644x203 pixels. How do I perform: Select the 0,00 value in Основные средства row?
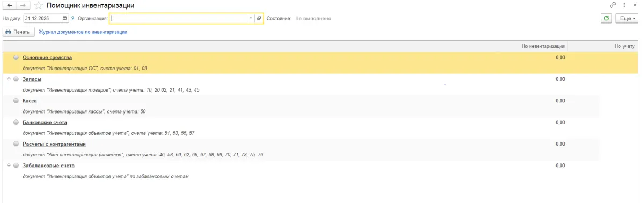tap(560, 57)
